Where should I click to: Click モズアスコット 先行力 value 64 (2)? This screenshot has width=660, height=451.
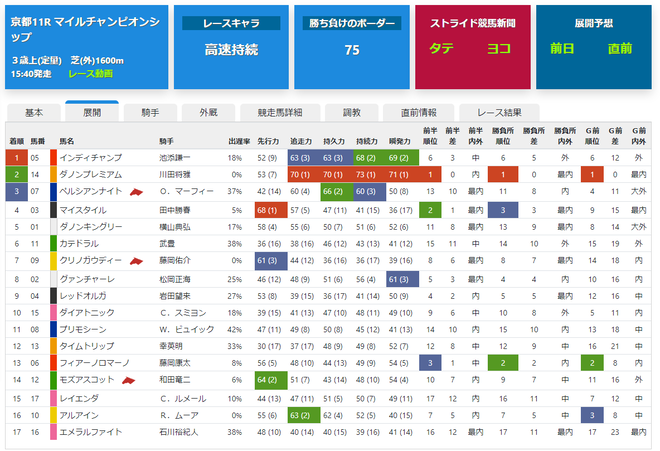tap(271, 380)
